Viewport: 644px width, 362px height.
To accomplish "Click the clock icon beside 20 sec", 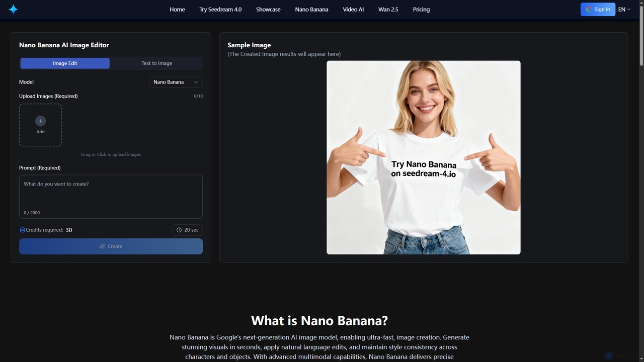I will pos(179,230).
